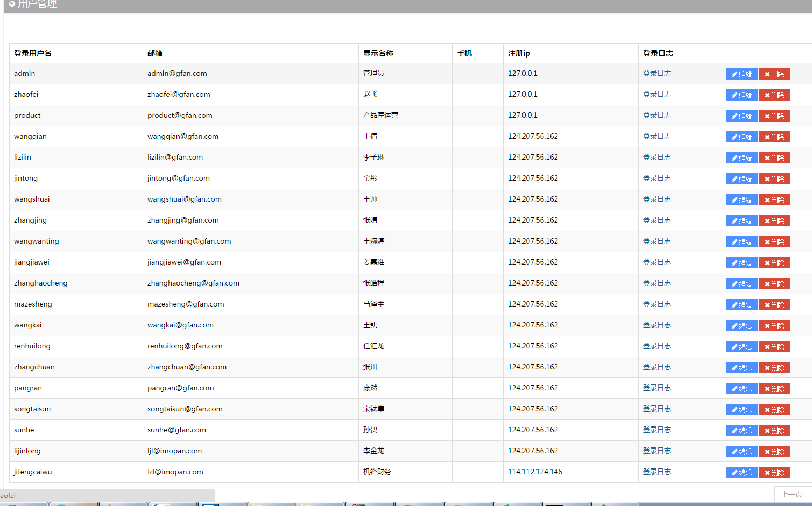
Task: Open login log for jifengcaiwu
Action: [x=656, y=472]
